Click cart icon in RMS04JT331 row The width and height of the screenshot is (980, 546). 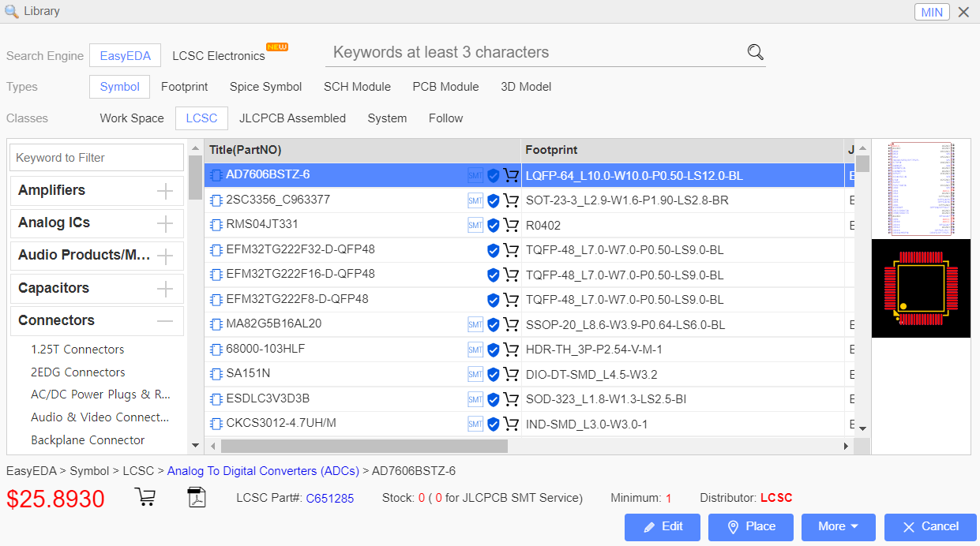[x=511, y=226]
